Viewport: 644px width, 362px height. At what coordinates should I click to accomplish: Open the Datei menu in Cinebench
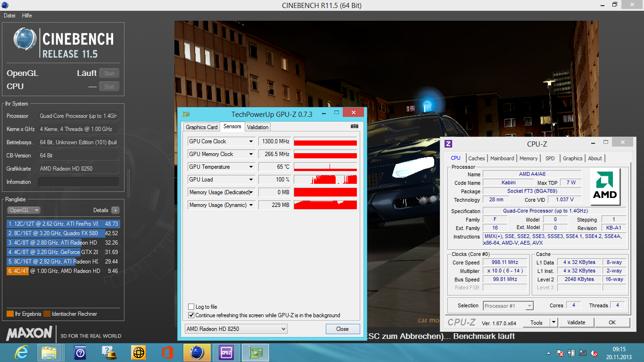coord(9,16)
